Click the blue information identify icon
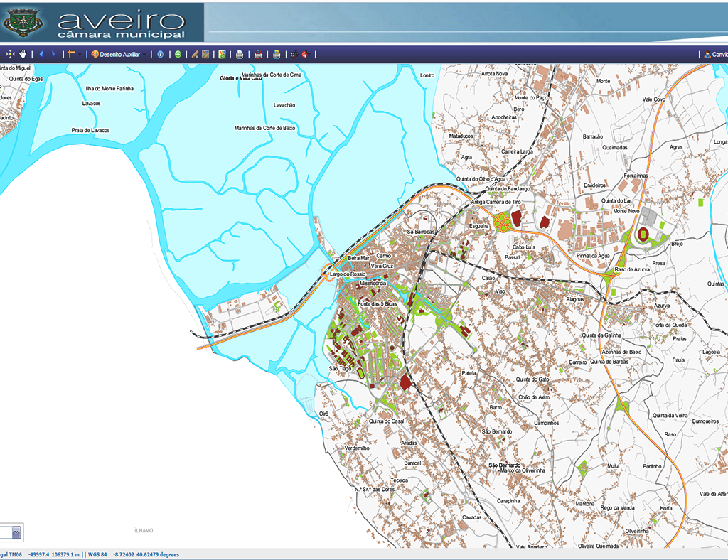Viewport: 728px width, 560px height. pyautogui.click(x=161, y=54)
